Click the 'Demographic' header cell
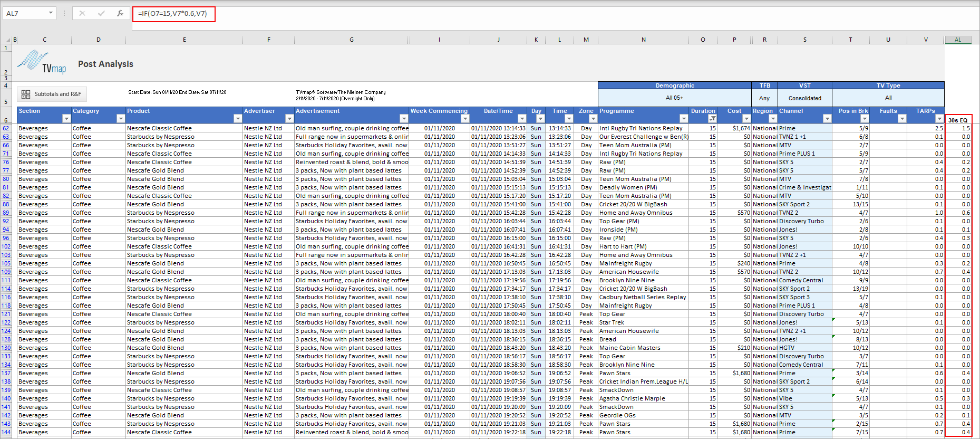Image resolution: width=980 pixels, height=439 pixels. (674, 85)
